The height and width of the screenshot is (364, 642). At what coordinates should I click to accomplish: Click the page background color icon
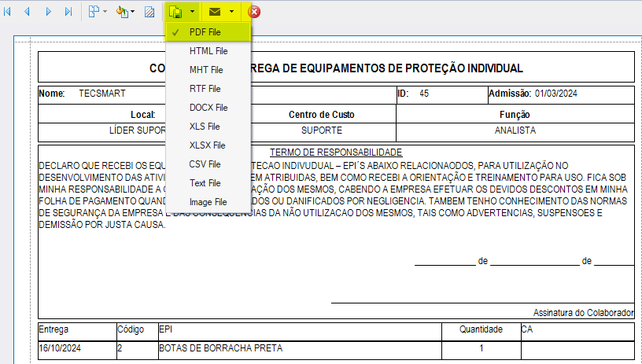click(122, 12)
